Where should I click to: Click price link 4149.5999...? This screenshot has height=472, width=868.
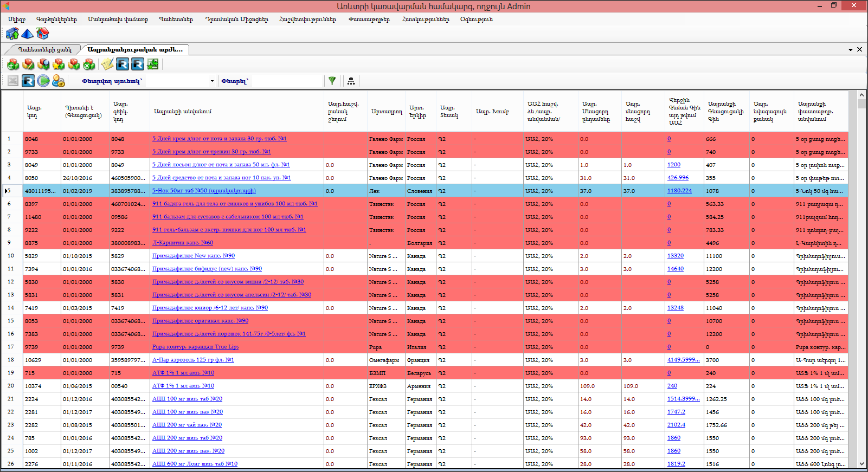pyautogui.click(x=683, y=360)
